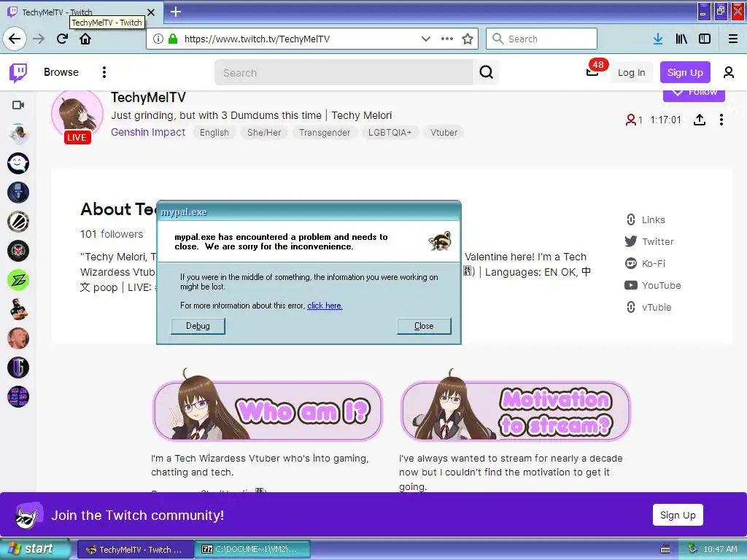Reload the page with the refresh icon
This screenshot has height=560, width=747.
pos(62,39)
